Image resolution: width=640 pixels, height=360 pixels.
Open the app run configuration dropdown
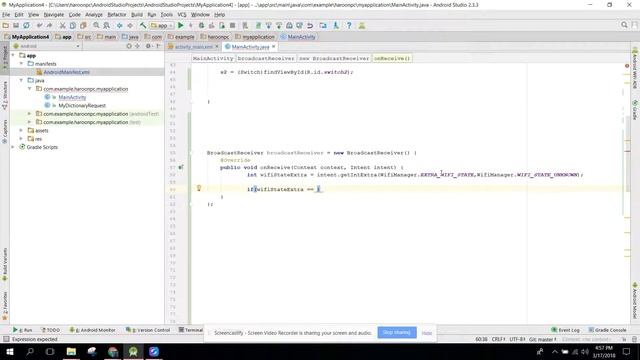pyautogui.click(x=162, y=25)
